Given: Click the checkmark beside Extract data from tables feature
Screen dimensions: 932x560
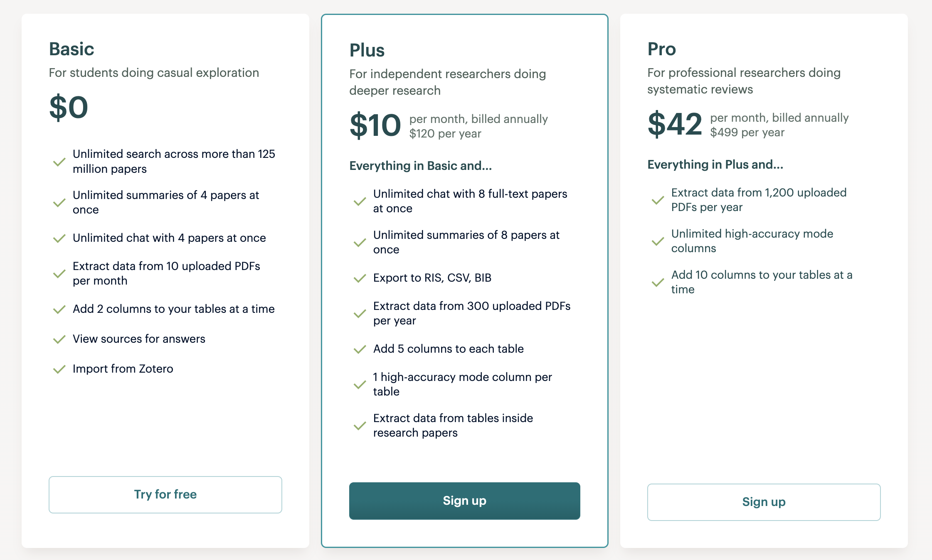Looking at the screenshot, I should tap(359, 425).
